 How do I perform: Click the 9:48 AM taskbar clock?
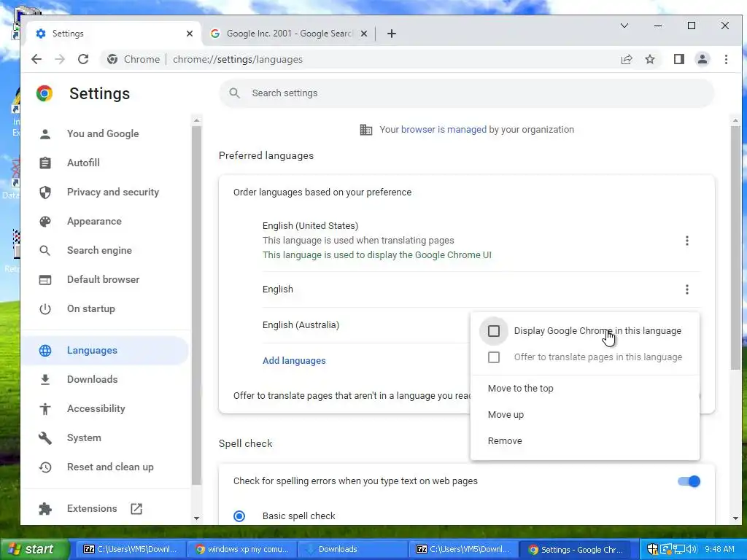click(x=719, y=549)
